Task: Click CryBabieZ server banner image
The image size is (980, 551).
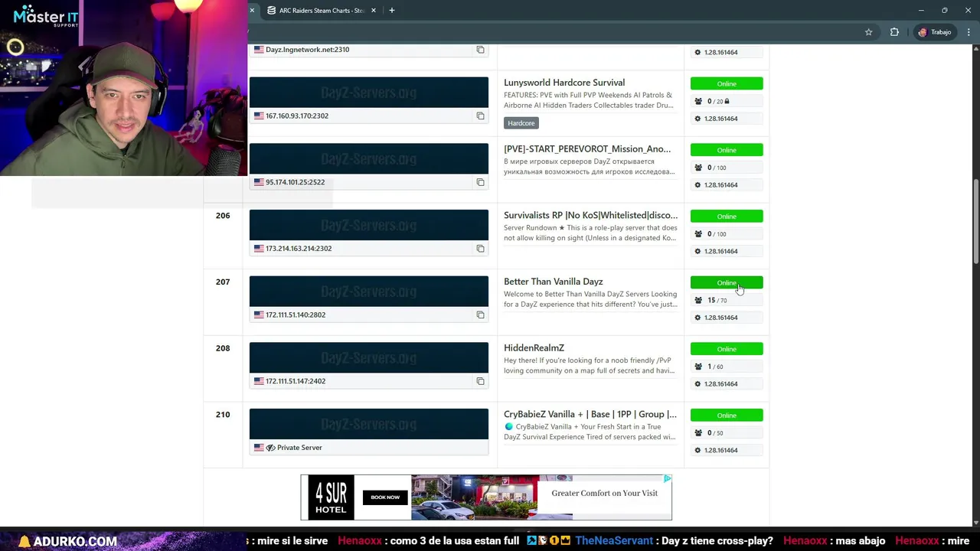Action: point(368,424)
